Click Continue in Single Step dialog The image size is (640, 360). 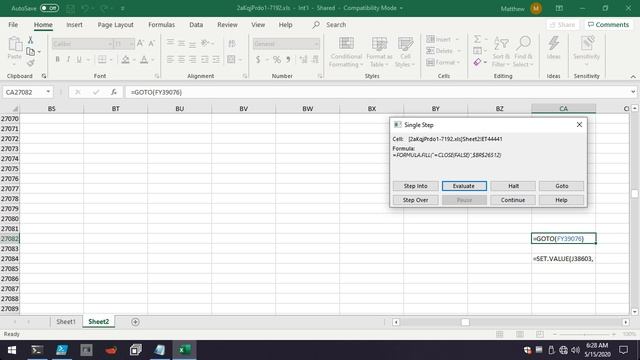pos(513,200)
